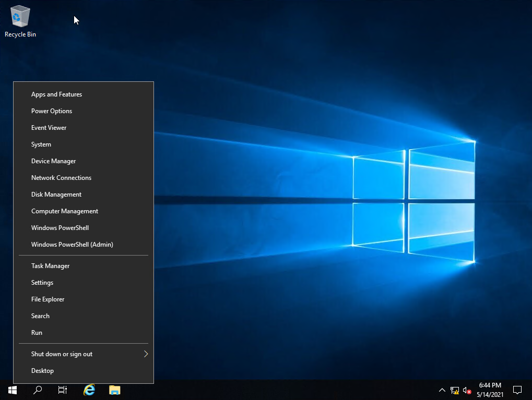Open File Explorer folder icon on taskbar

[115, 390]
